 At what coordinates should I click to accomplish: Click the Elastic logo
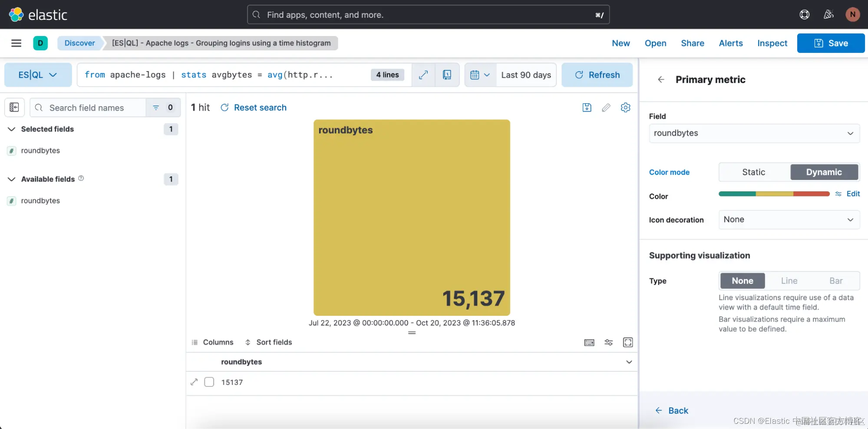(38, 15)
